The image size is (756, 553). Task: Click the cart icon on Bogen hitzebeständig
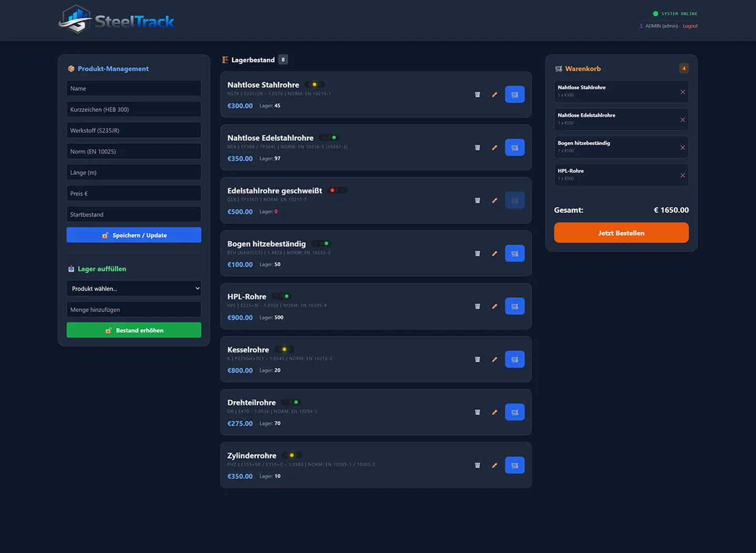[x=514, y=253]
